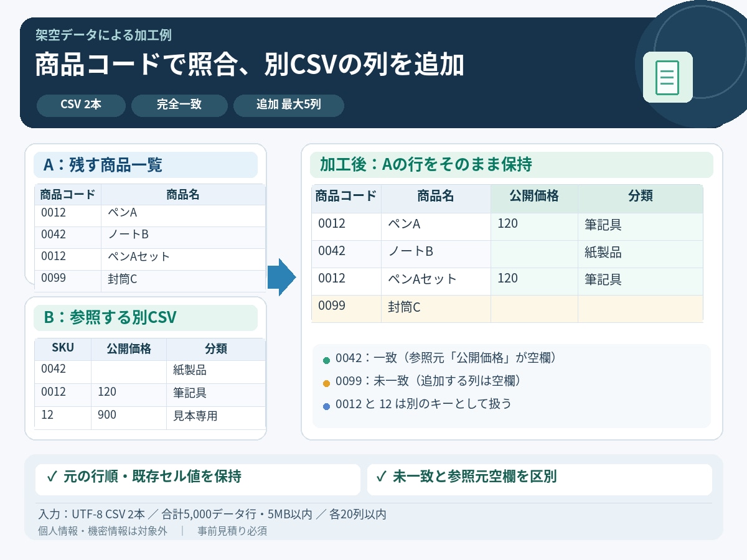This screenshot has width=747, height=560.
Task: Select the 120 cell in the 加工後 ペンA row
Action: pos(534,226)
